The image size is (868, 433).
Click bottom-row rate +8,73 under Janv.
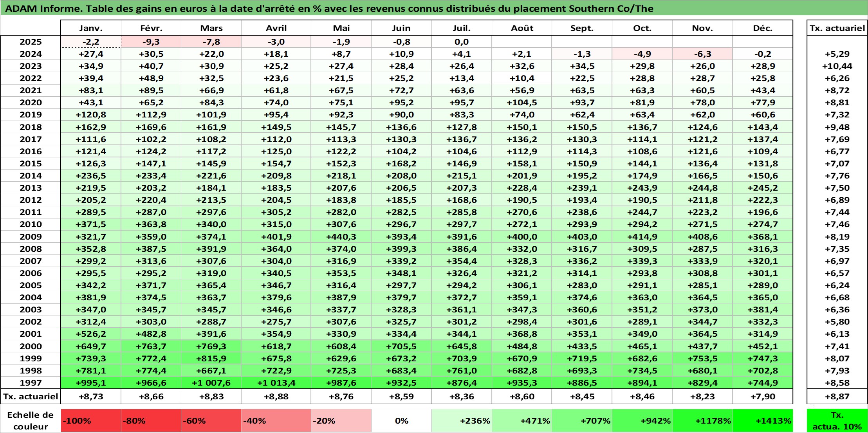coord(91,396)
